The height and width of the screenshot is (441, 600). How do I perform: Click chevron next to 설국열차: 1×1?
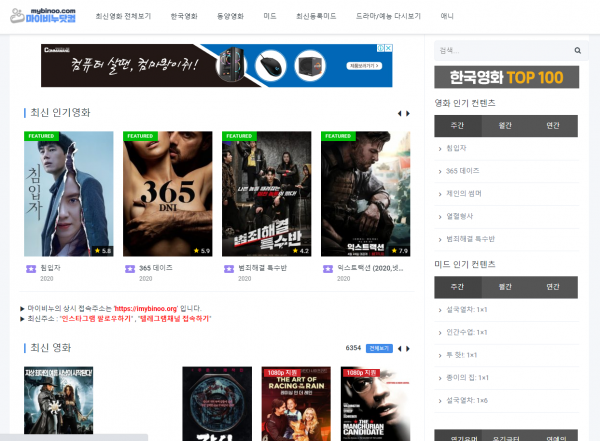point(440,310)
